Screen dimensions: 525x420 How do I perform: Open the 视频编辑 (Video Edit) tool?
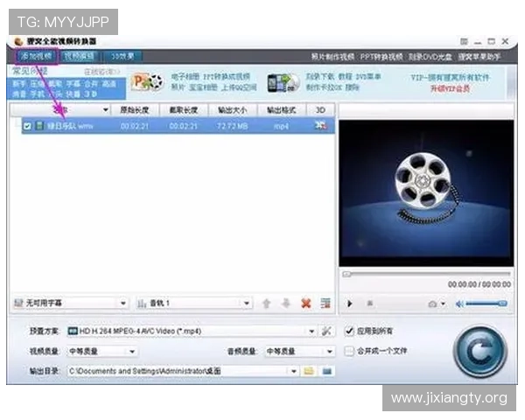(x=80, y=56)
